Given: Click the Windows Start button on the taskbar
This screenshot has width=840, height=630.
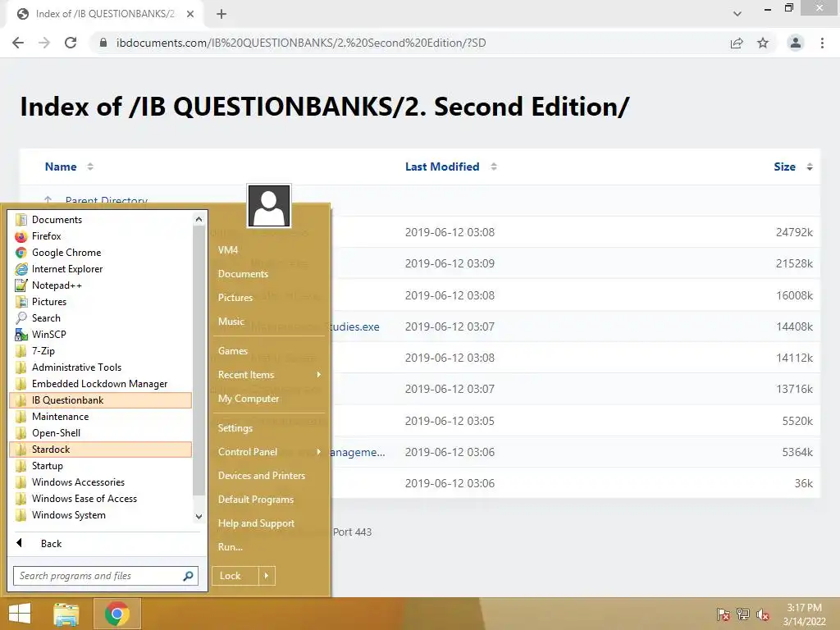Looking at the screenshot, I should (x=20, y=614).
